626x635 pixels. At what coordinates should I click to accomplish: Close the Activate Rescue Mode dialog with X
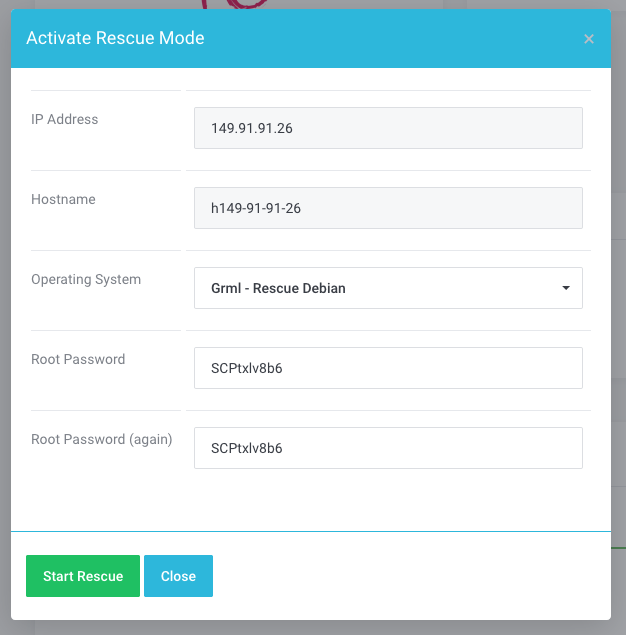pyautogui.click(x=589, y=39)
